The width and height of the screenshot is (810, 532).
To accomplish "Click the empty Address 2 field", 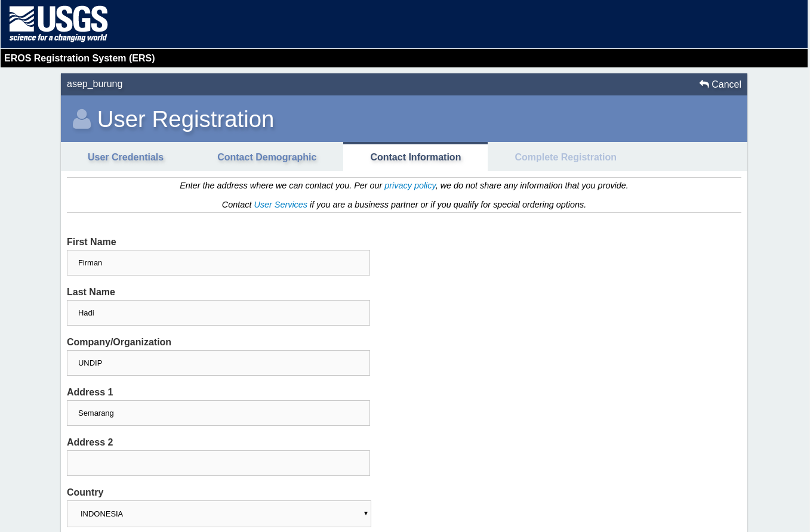I will [x=218, y=463].
